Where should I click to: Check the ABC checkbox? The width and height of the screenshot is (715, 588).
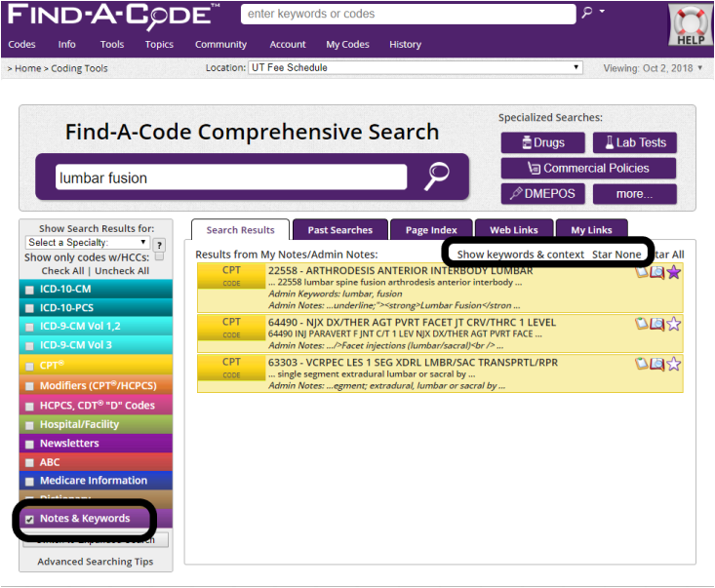pos(29,463)
